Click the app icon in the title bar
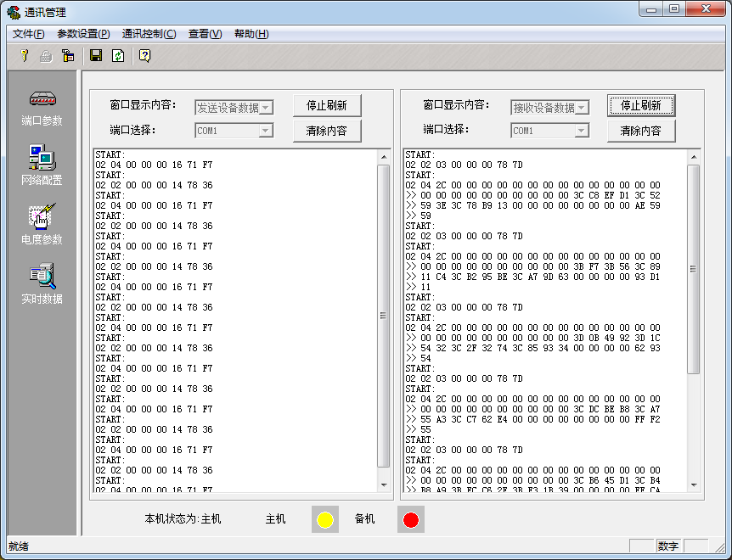Screen dimensions: 732x560 click(14, 12)
